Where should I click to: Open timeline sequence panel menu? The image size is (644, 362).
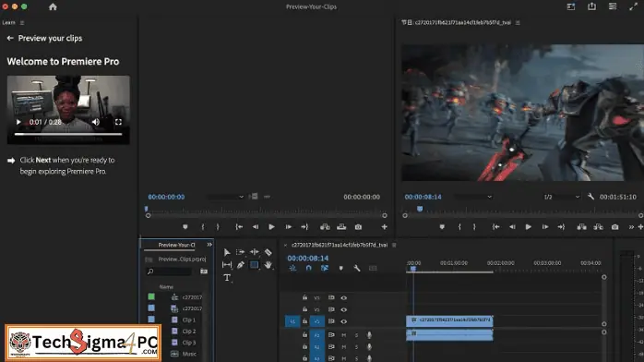coord(394,245)
